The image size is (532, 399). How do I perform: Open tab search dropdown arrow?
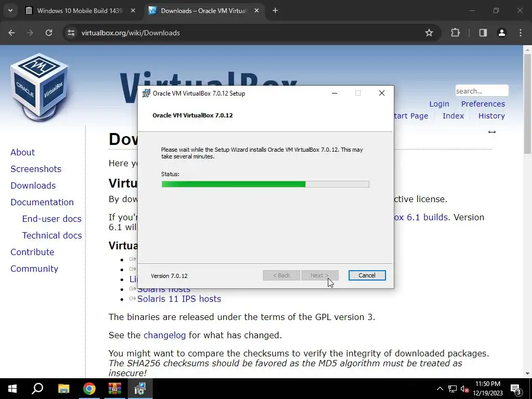[x=10, y=10]
